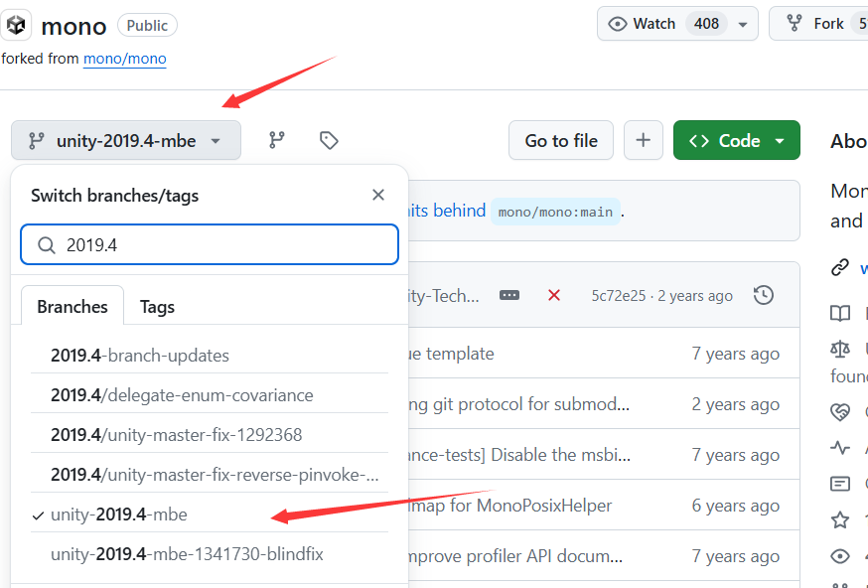This screenshot has width=868, height=588.
Task: Select the checked unity-2019.4-mbe branch
Action: pyautogui.click(x=210, y=514)
